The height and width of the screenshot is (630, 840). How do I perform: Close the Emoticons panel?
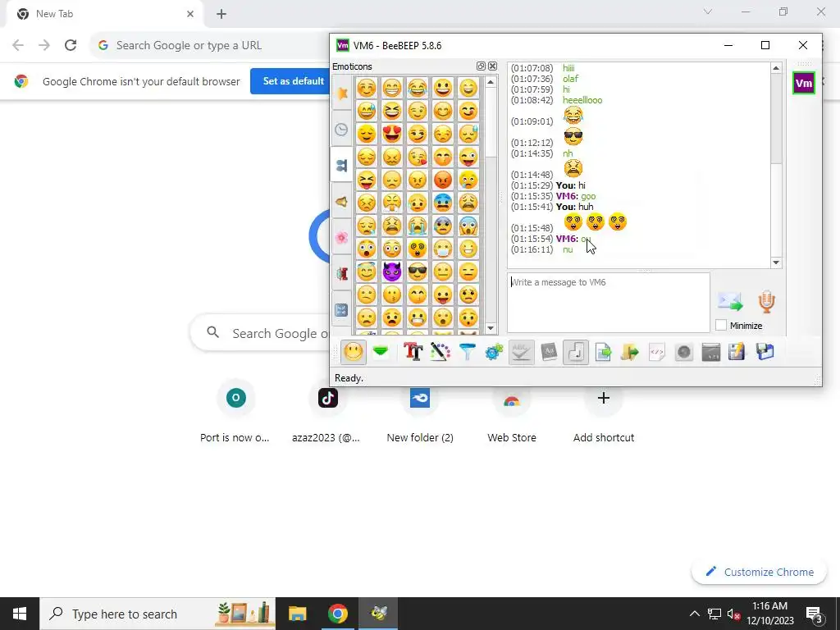pyautogui.click(x=492, y=66)
